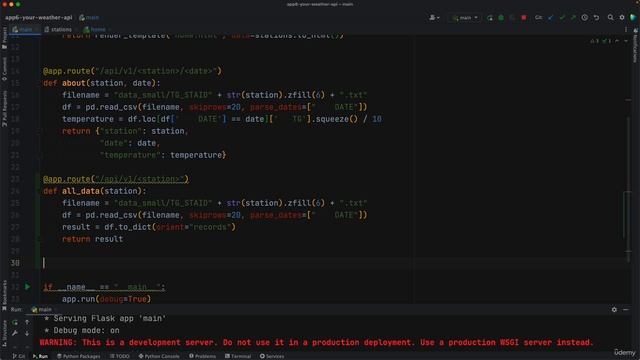Click the green Debug bug icon

point(501,18)
